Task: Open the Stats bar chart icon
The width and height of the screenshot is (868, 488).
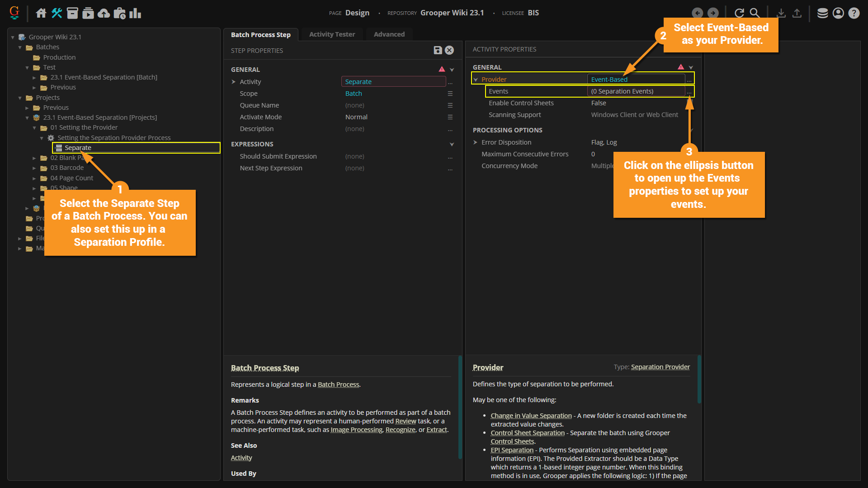Action: click(135, 13)
